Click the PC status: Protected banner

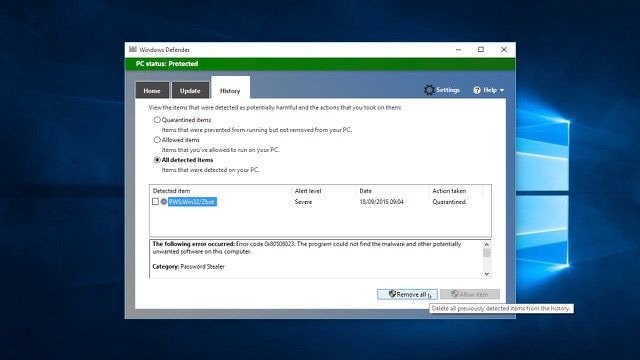tap(320, 64)
